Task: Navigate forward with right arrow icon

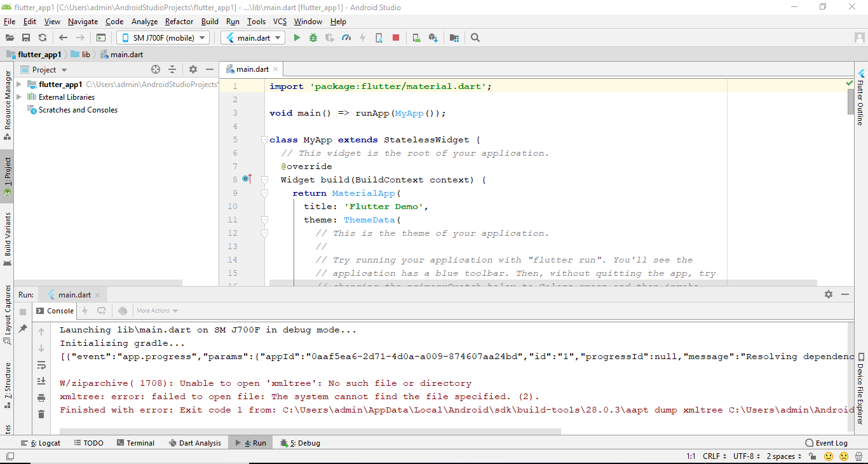Action: [80, 38]
